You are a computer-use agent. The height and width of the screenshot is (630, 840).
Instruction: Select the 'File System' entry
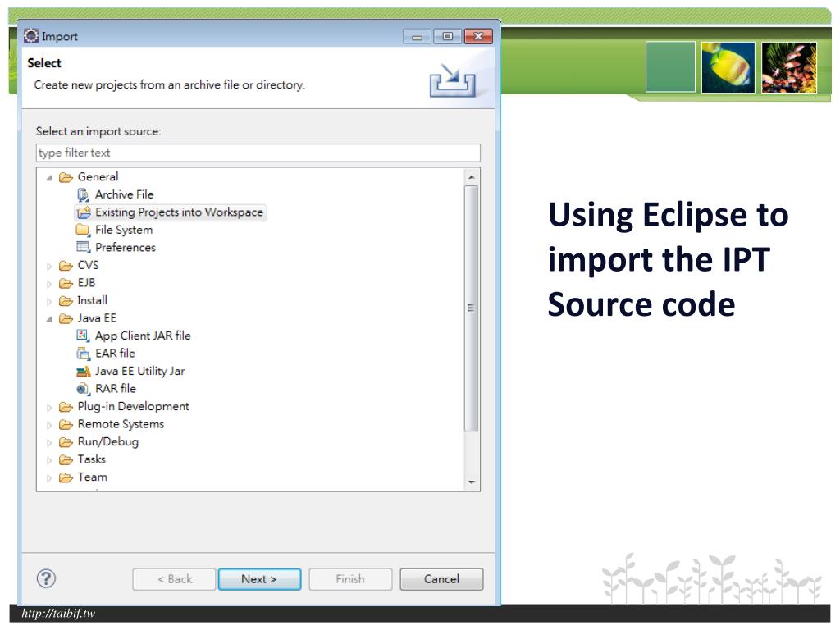click(x=124, y=230)
